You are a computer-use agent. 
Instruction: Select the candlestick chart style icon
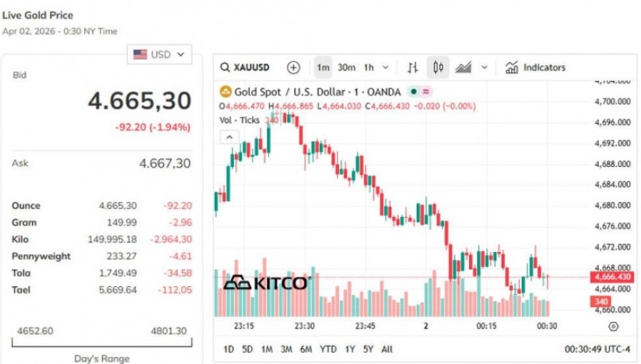(x=438, y=68)
